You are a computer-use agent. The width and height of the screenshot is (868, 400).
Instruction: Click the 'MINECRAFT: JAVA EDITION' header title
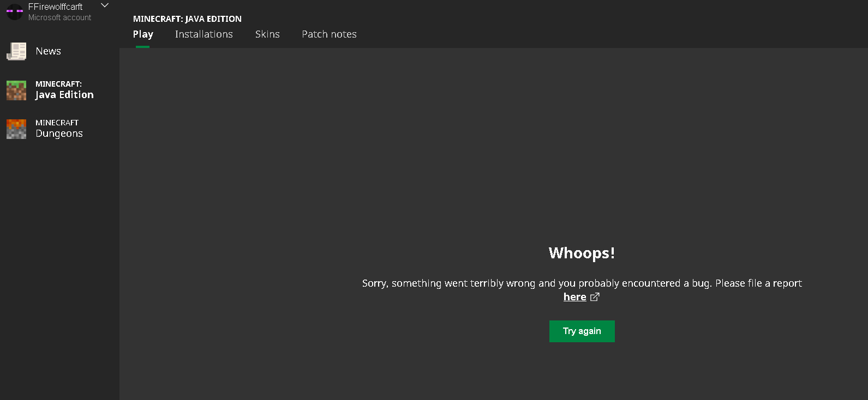[x=187, y=19]
